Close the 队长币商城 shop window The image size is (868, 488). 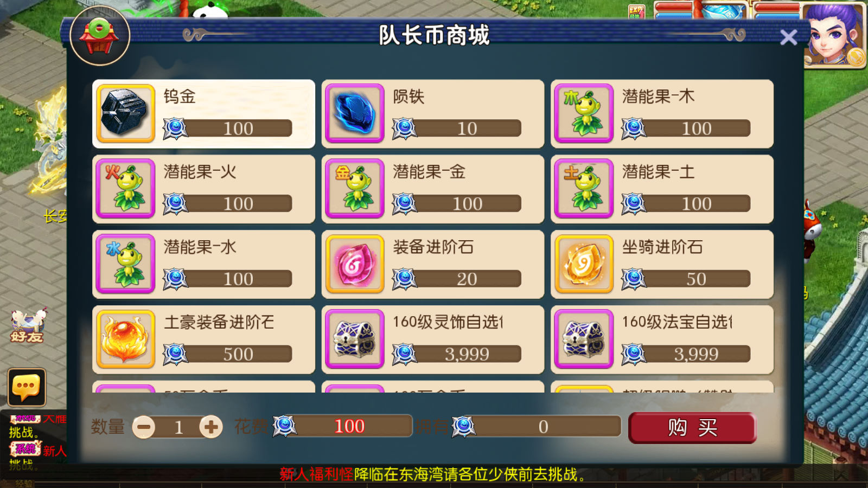coord(788,37)
